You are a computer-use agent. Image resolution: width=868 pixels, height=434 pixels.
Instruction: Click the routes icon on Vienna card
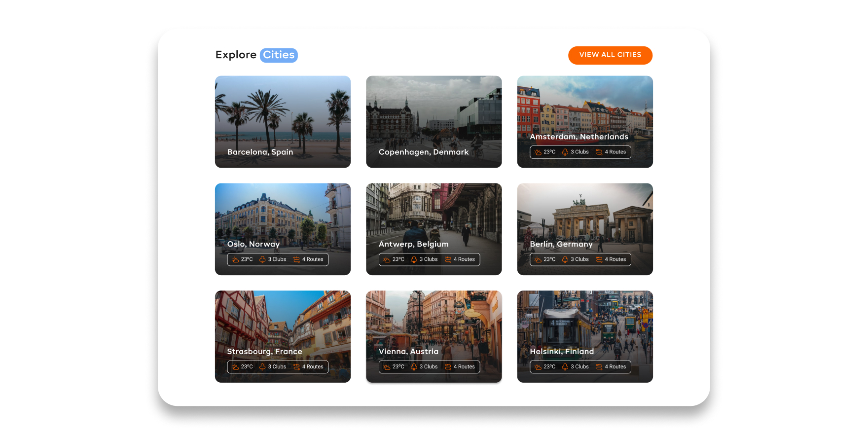click(x=448, y=367)
